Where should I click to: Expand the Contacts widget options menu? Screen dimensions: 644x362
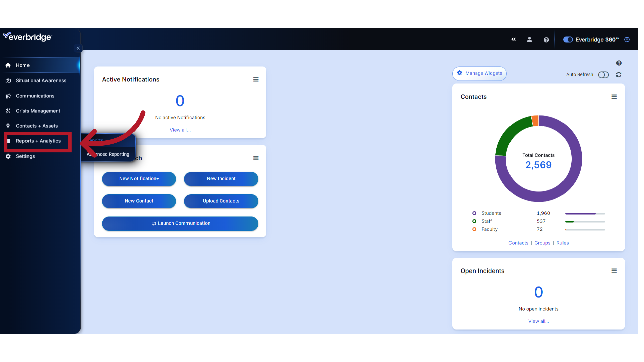(614, 96)
